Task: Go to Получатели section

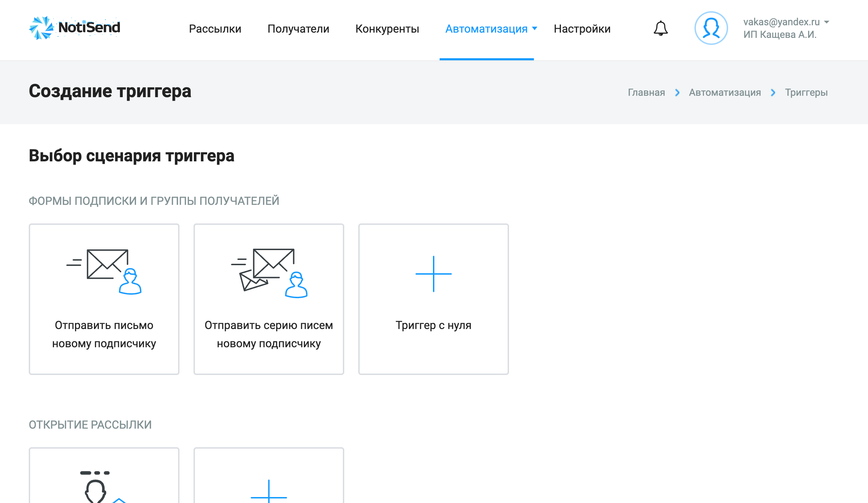Action: click(x=298, y=29)
